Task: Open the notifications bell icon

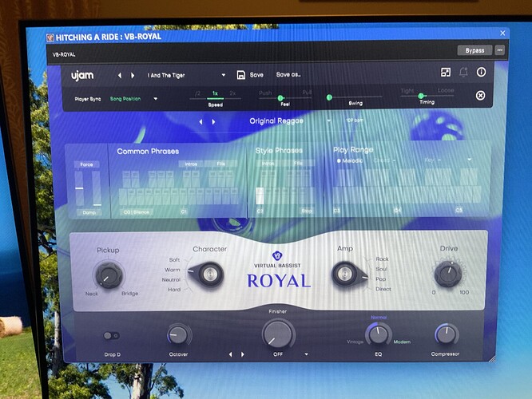Action: (463, 72)
